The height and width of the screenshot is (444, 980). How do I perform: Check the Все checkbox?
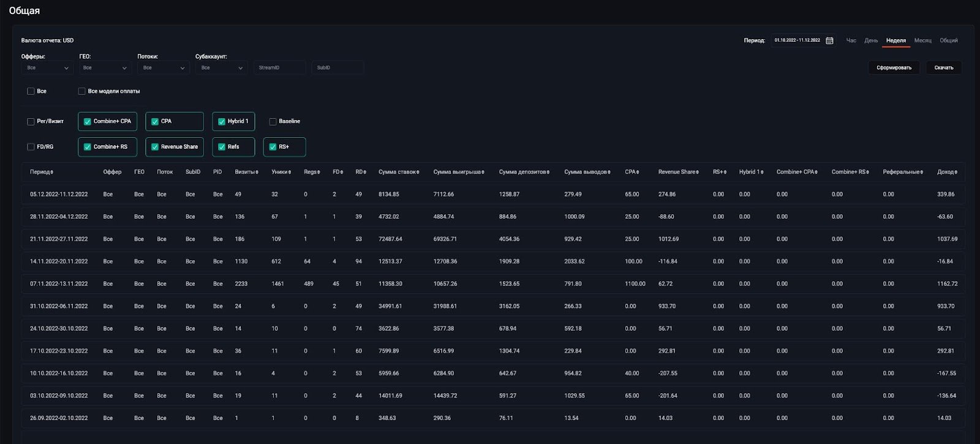[31, 91]
